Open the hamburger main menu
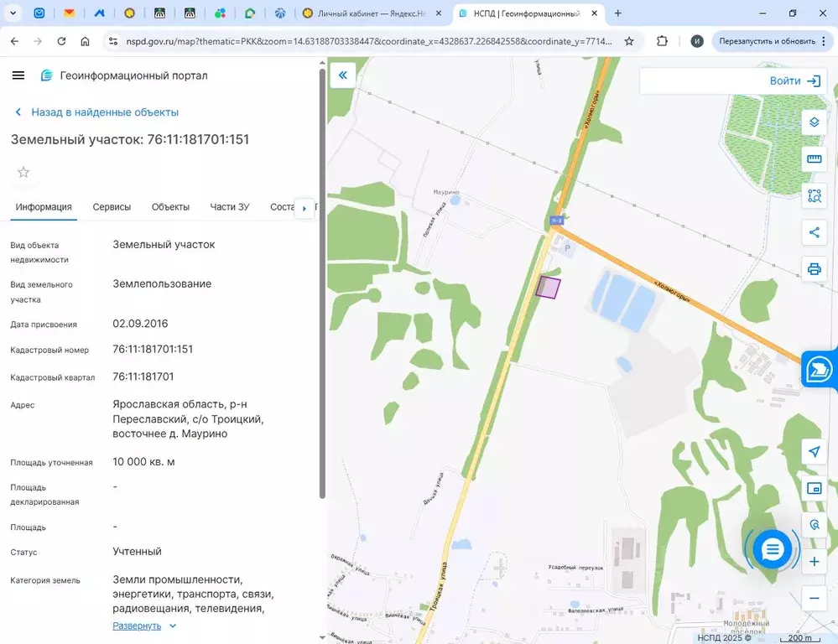 pyautogui.click(x=18, y=75)
